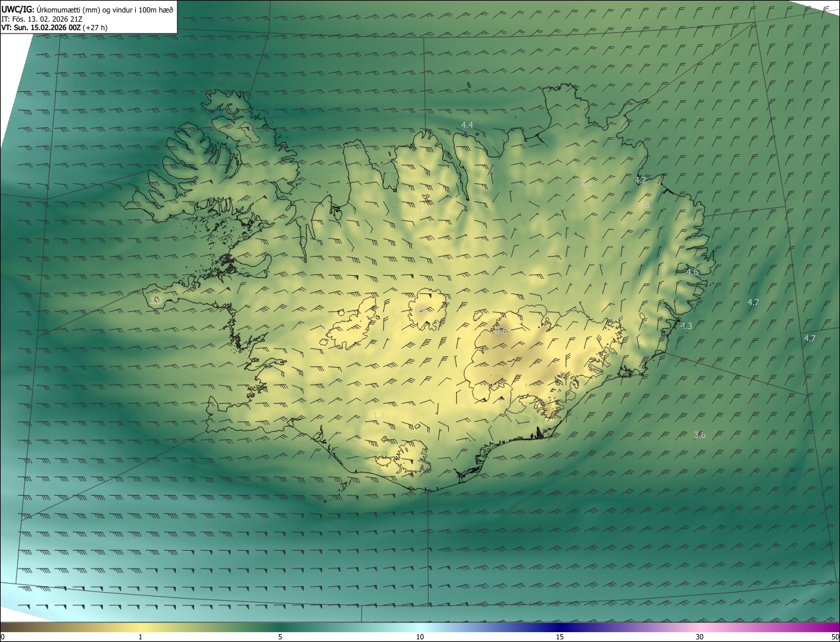Click the valid time "VT: Sun. 15.02.2026 00Z"
This screenshot has height=642, width=840.
coord(41,28)
